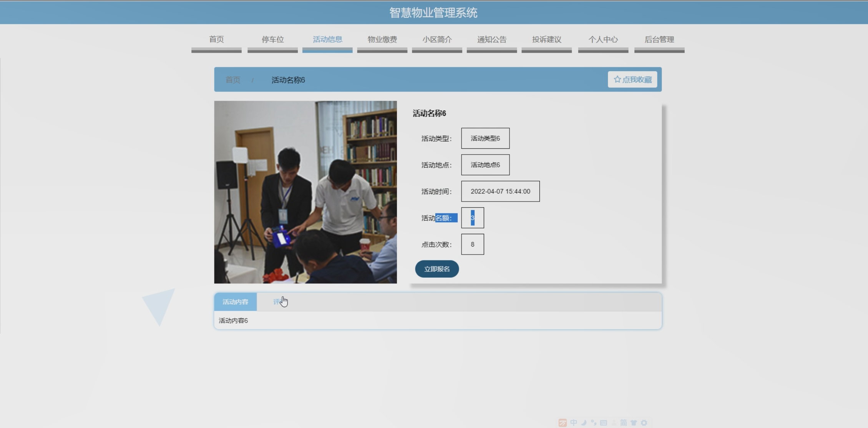Click the IME skin shirt icon
The height and width of the screenshot is (428, 868).
tap(634, 423)
